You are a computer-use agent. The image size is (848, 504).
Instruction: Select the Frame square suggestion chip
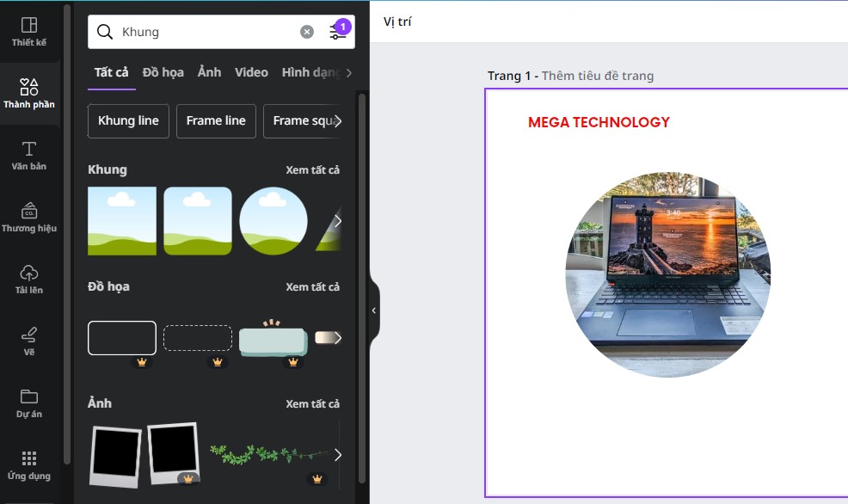click(x=304, y=120)
